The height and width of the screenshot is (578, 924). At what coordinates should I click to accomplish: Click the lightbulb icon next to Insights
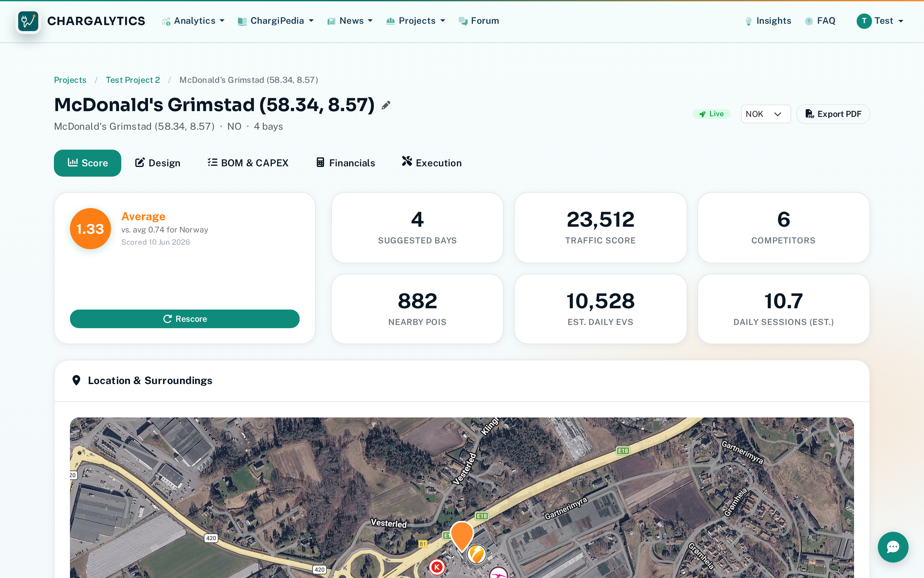[749, 22]
